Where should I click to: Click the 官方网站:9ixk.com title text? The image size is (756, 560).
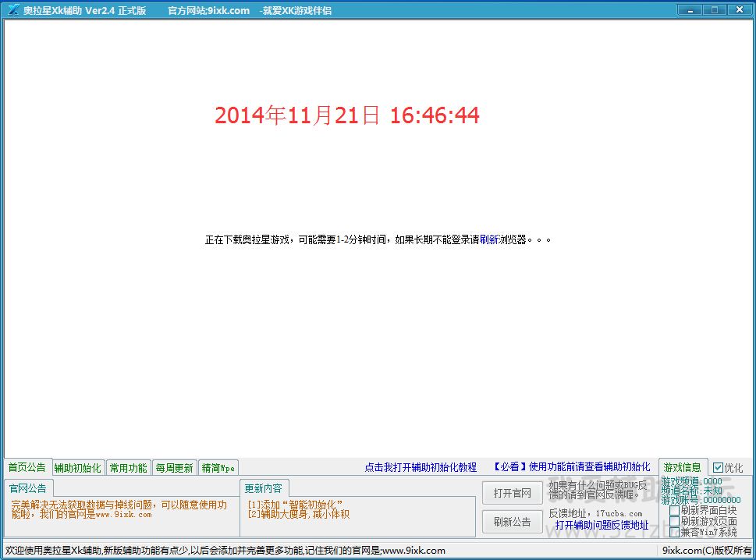(x=209, y=10)
